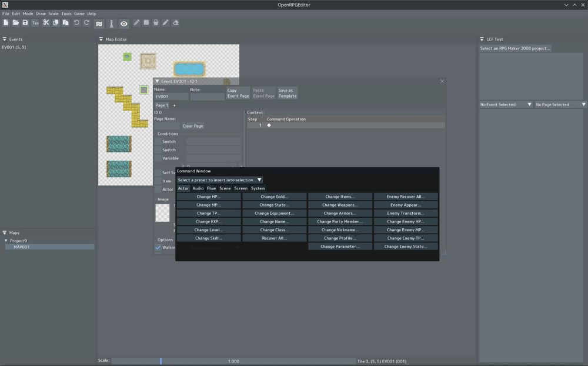Open the File menu

(6, 14)
